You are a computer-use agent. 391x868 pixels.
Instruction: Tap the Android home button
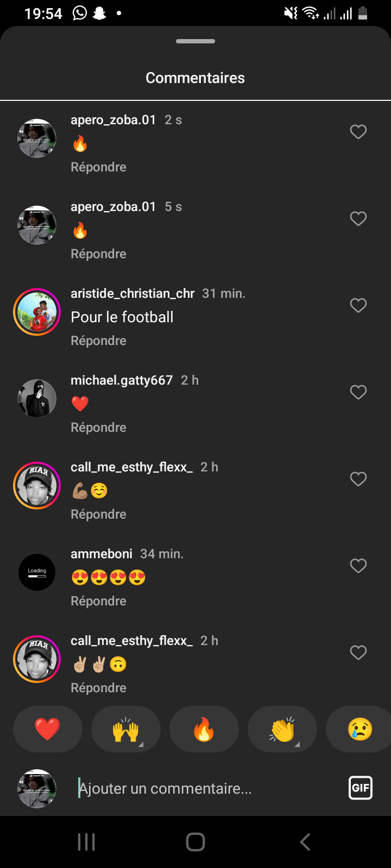coord(195,842)
